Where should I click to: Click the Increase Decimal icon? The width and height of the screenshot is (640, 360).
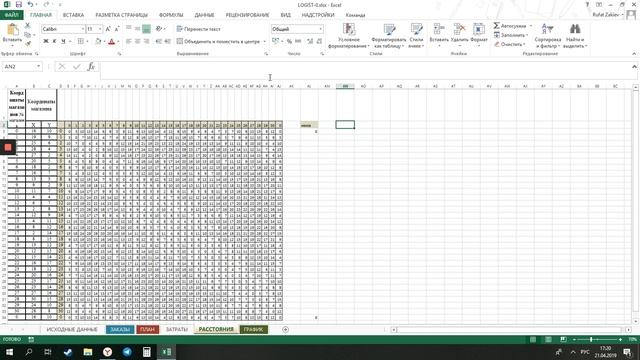[310, 41]
